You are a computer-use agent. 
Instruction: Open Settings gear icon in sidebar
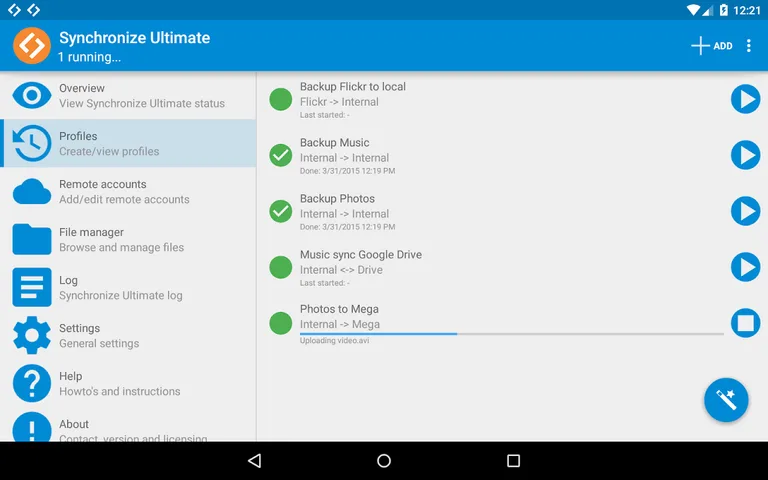coord(31,335)
